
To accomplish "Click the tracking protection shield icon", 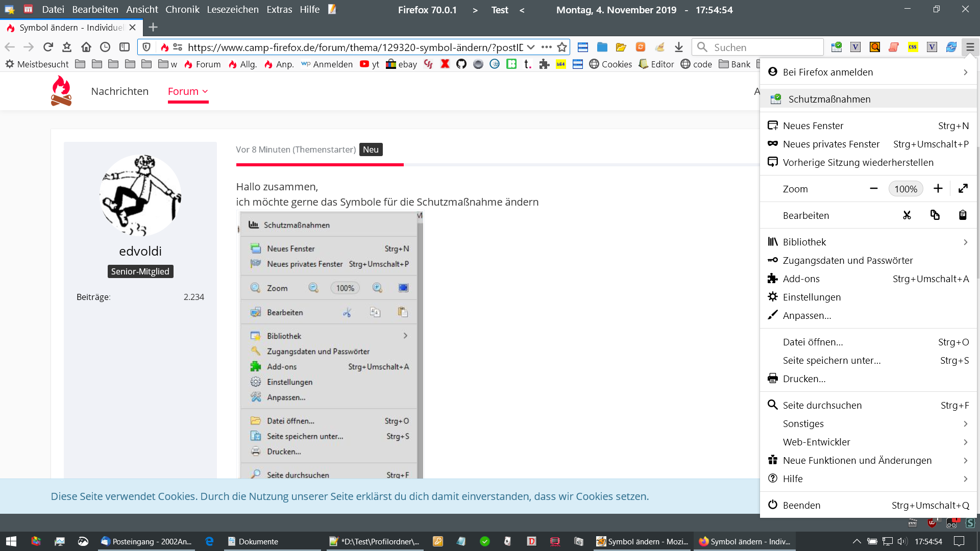I will click(146, 47).
